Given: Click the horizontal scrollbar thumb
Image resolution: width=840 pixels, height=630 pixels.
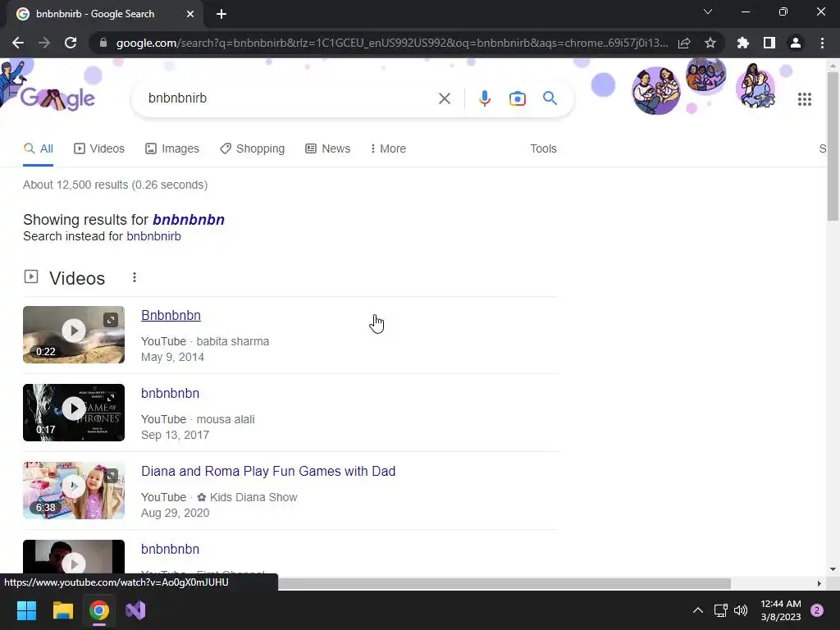Looking at the screenshot, I should (504, 583).
